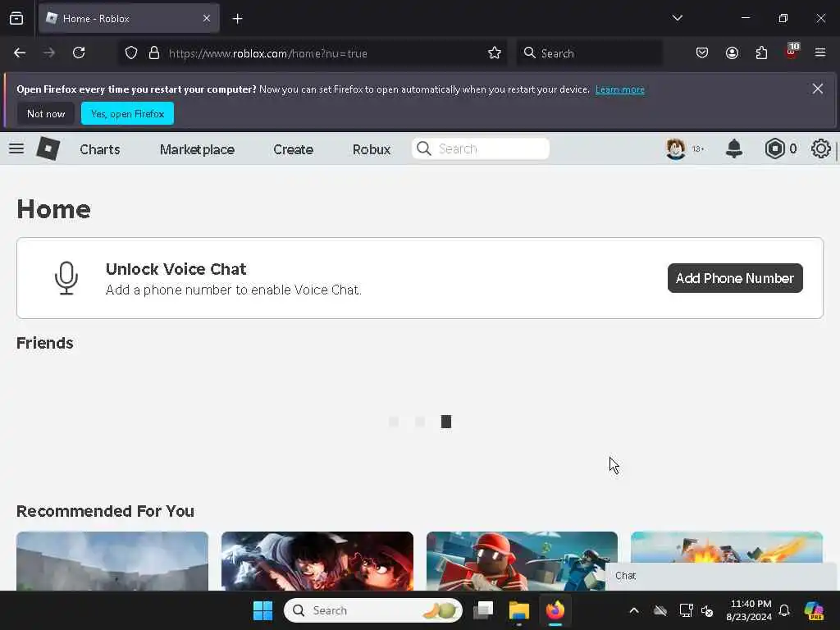
Task: Click the Roblox logo icon
Action: tap(48, 148)
